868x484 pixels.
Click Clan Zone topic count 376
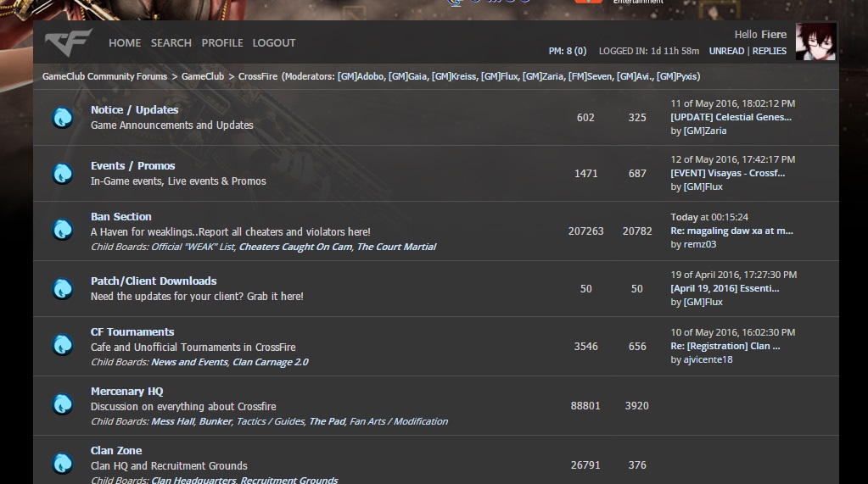(x=637, y=465)
